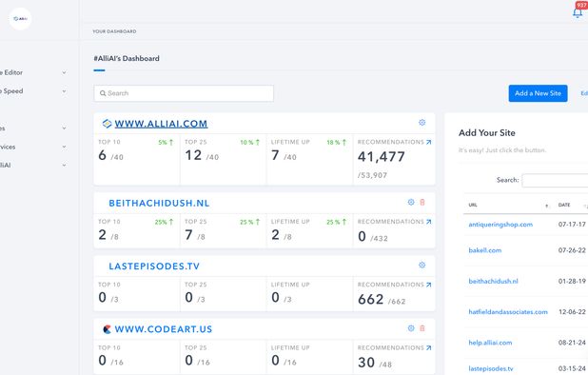This screenshot has width=588, height=375.
Task: Open antiqueringshop.com in the table
Action: (x=500, y=225)
